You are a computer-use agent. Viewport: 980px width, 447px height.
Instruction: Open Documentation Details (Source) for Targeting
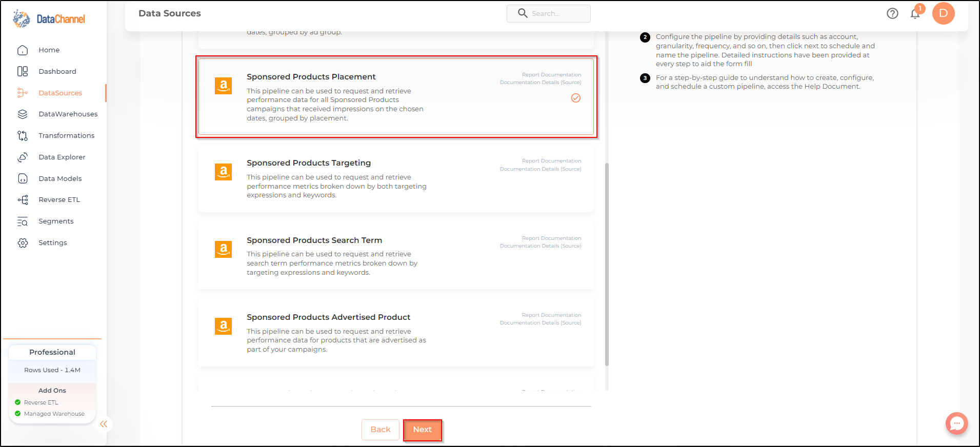click(x=541, y=169)
